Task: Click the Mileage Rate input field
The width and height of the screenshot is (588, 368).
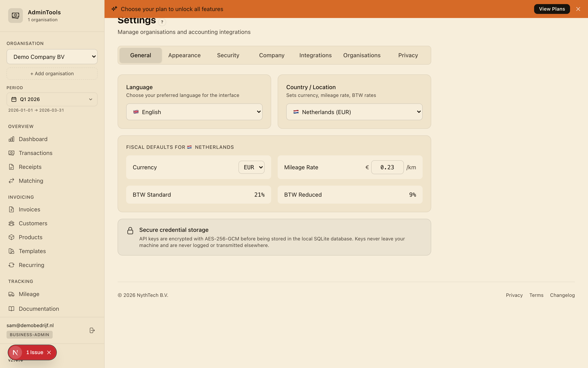Action: (x=387, y=167)
